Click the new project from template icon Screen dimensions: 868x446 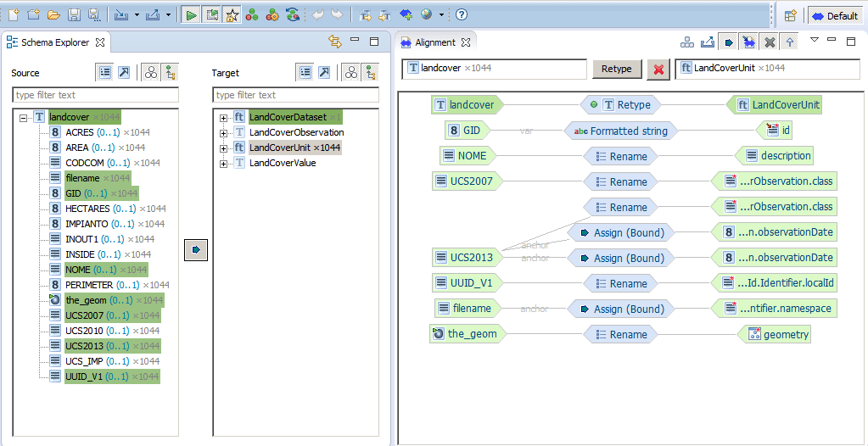click(x=33, y=15)
